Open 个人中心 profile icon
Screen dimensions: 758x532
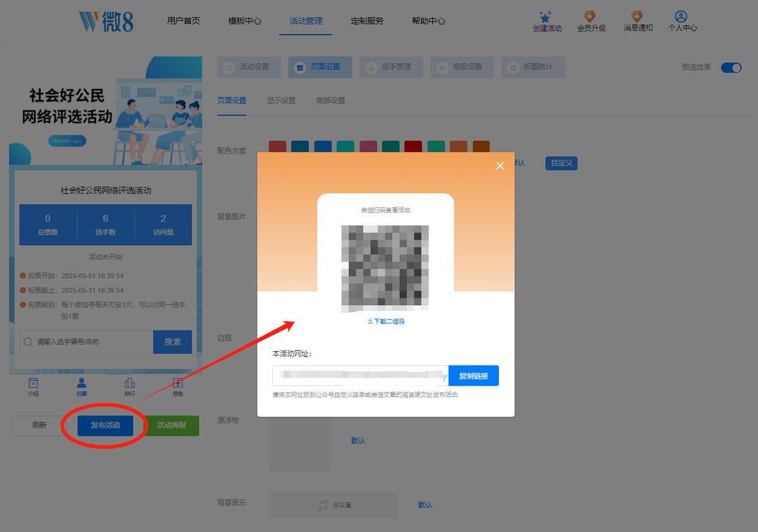click(681, 16)
